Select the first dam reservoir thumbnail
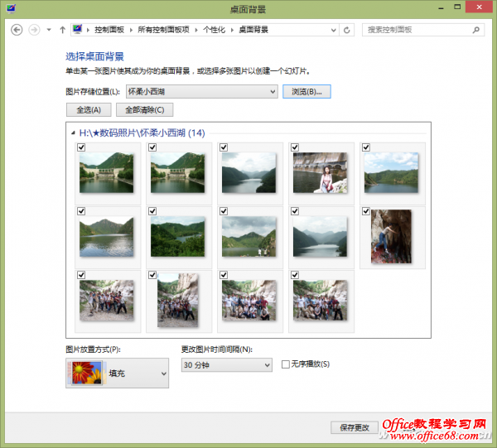This screenshot has width=497, height=448. coord(107,173)
